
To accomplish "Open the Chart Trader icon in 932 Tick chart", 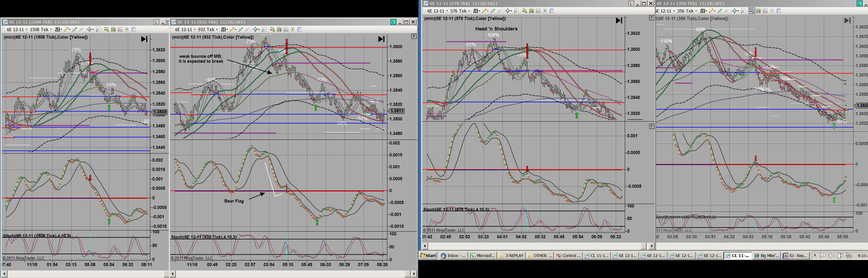I will click(273, 30).
